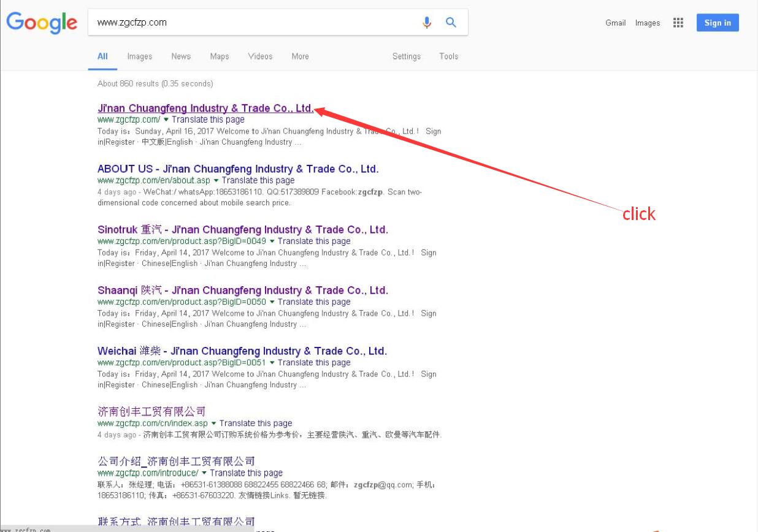This screenshot has width=758, height=532.
Task: Switch to the Maps tab
Action: (220, 56)
